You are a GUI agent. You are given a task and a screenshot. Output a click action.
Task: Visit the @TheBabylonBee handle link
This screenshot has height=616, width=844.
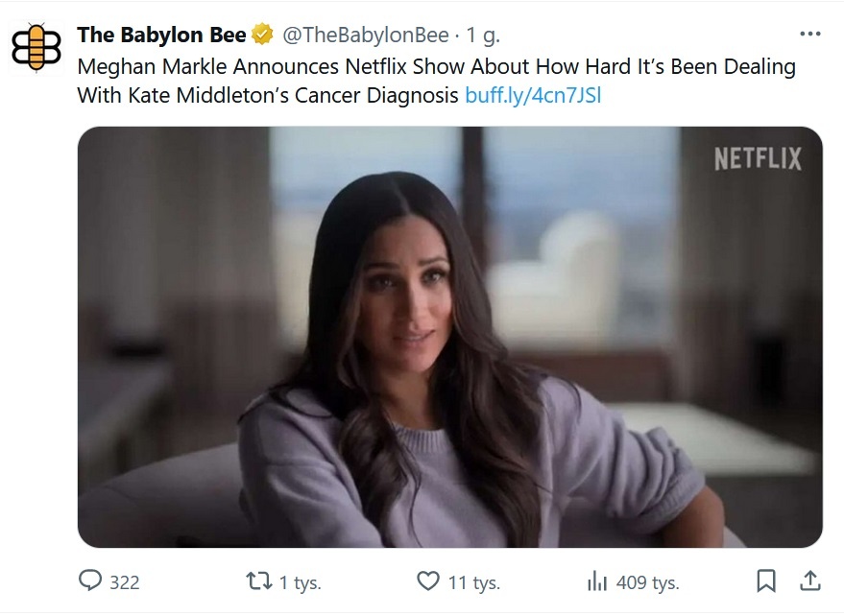[365, 36]
